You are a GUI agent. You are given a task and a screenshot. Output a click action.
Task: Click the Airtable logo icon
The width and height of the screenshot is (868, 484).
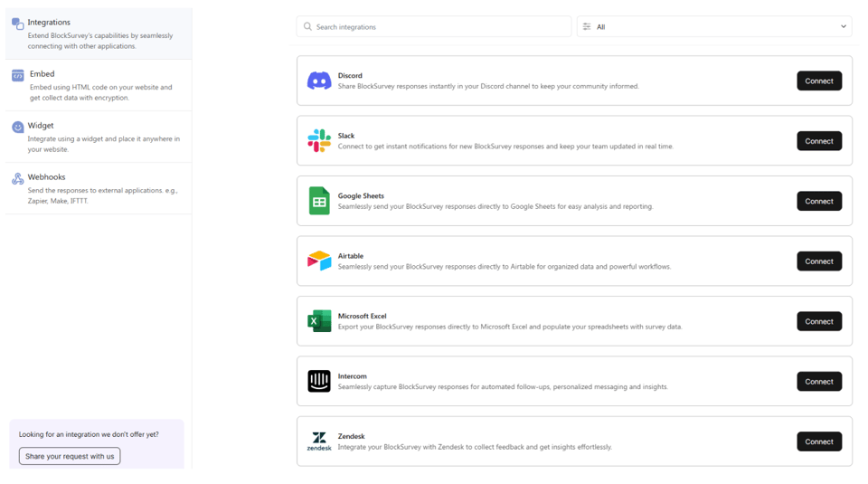(319, 261)
